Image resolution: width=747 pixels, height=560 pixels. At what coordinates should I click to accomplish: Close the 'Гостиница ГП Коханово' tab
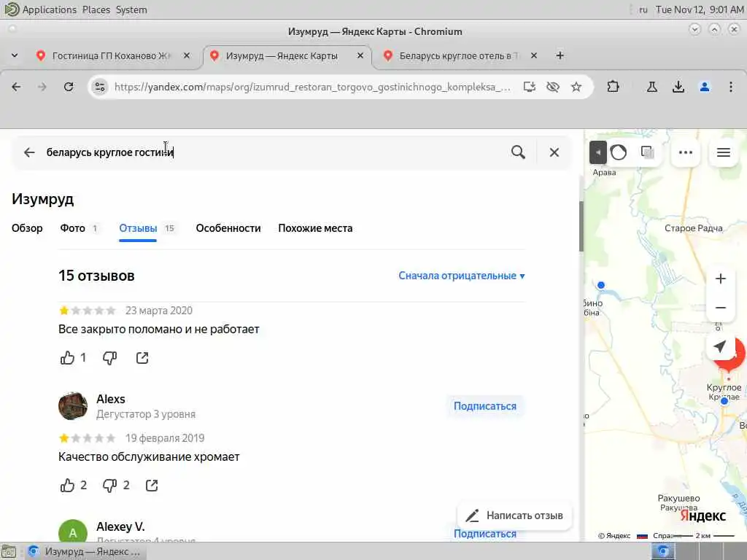pos(187,55)
